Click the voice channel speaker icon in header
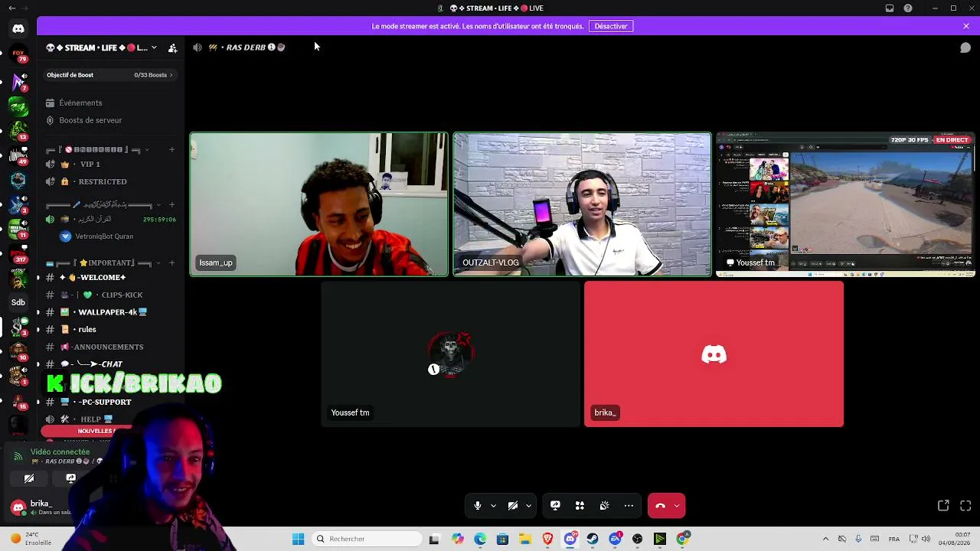 pos(198,47)
